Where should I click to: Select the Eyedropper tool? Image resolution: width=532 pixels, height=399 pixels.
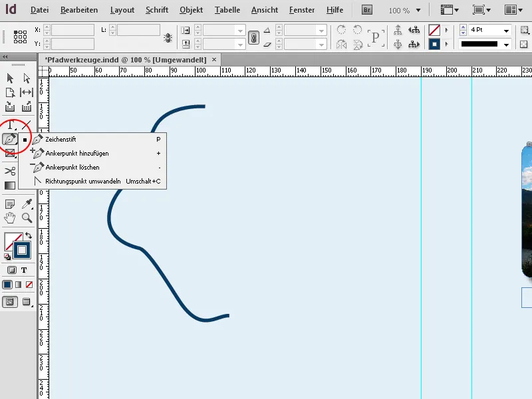[27, 203]
